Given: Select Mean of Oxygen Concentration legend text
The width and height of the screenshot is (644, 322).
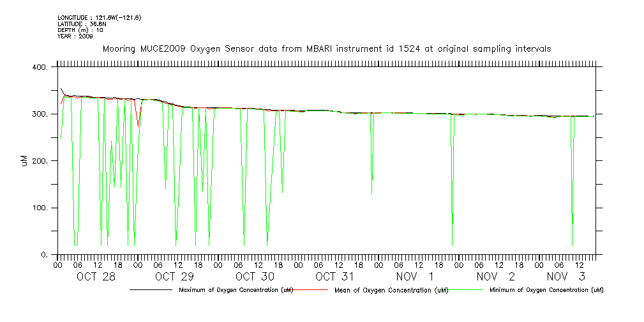Looking at the screenshot, I should pyautogui.click(x=387, y=290).
